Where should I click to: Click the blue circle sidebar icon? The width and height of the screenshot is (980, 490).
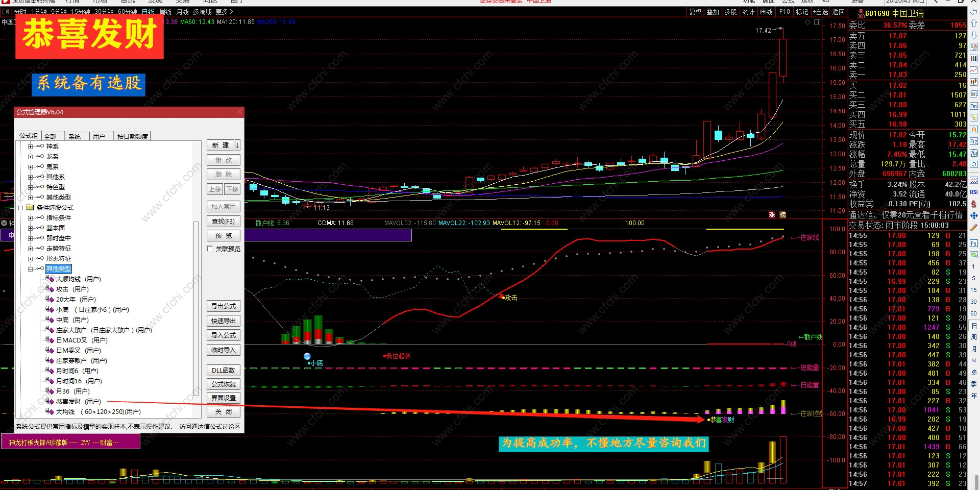click(974, 165)
